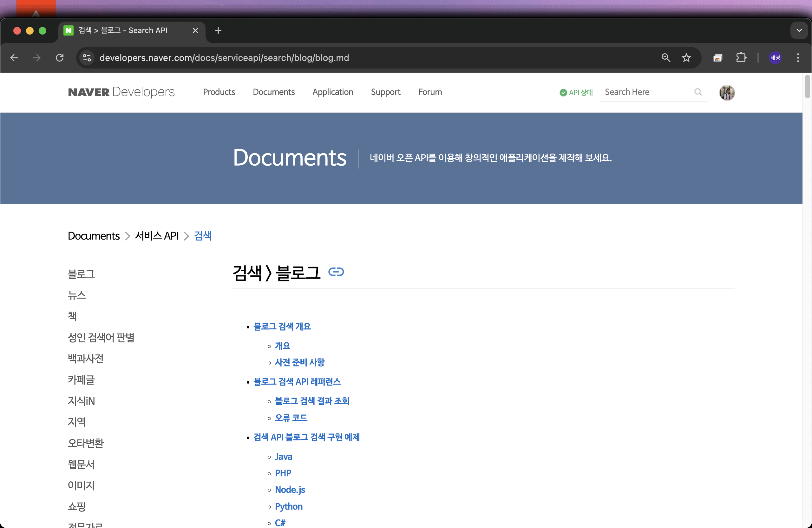Open the Extensions puzzle icon
The image size is (812, 528).
(741, 58)
